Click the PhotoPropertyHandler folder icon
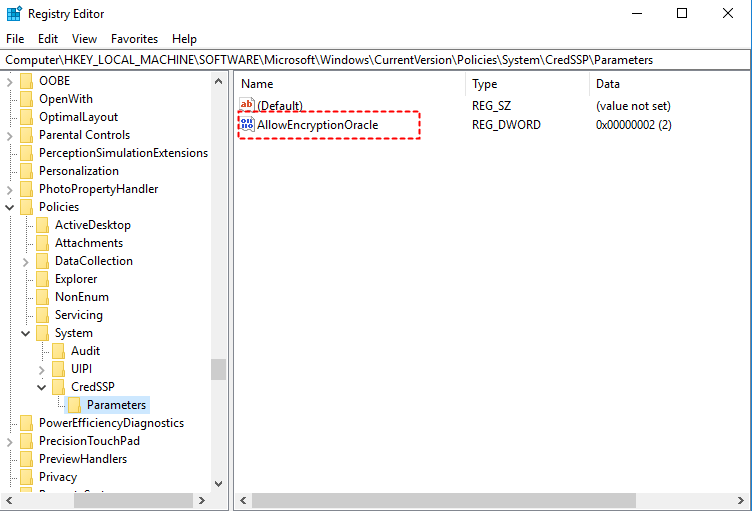 click(27, 189)
